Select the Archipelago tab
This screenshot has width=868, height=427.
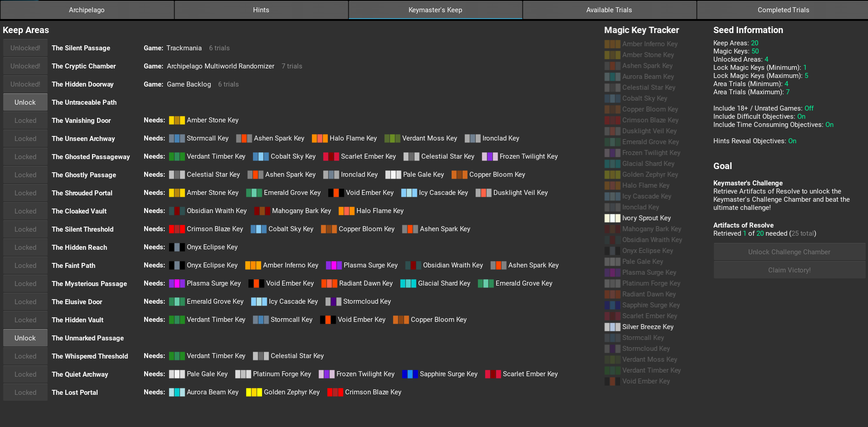pyautogui.click(x=87, y=10)
